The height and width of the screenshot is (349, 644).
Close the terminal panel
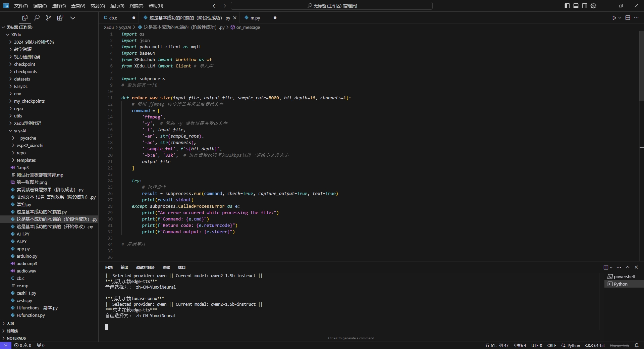click(x=636, y=267)
